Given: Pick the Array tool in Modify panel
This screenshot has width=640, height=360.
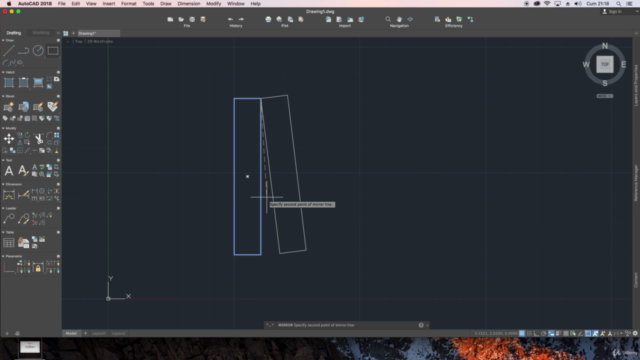Looking at the screenshot, I should [57, 135].
